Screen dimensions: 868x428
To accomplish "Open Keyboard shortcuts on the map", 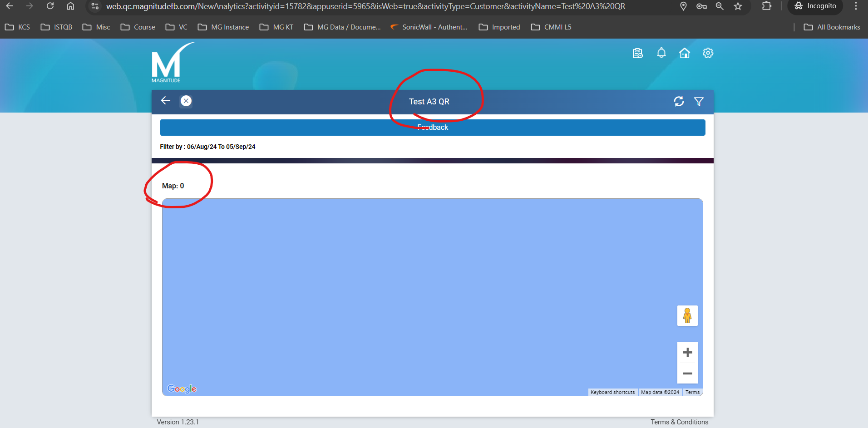I will [x=612, y=392].
